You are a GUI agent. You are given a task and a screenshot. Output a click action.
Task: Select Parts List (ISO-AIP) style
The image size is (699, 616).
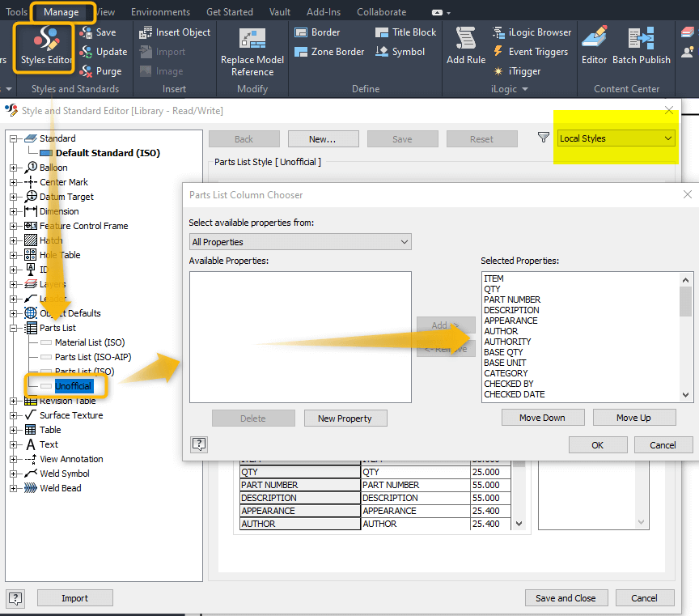[x=93, y=357]
